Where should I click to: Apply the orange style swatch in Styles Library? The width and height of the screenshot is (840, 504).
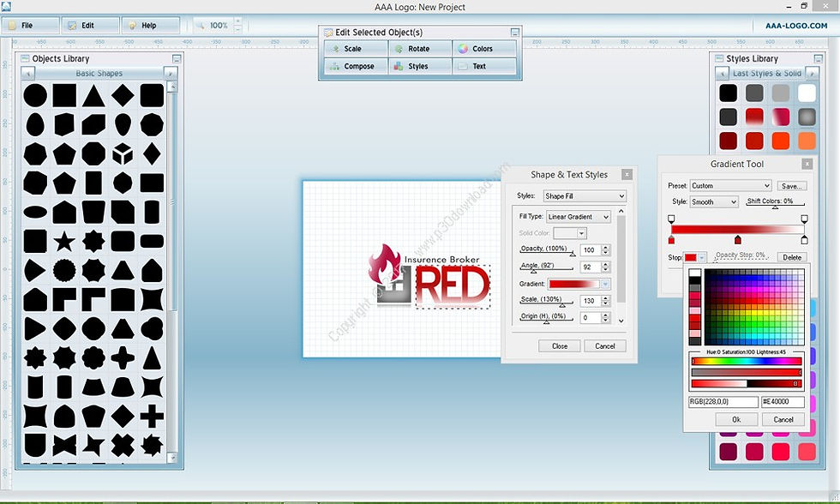807,141
